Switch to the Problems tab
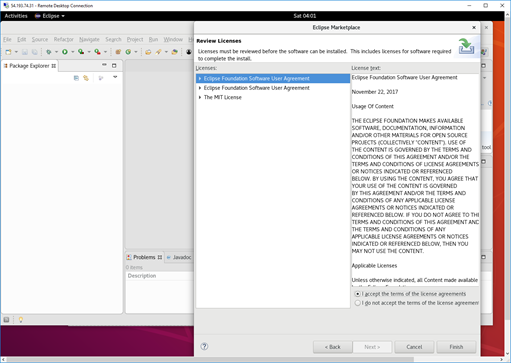 click(x=144, y=257)
